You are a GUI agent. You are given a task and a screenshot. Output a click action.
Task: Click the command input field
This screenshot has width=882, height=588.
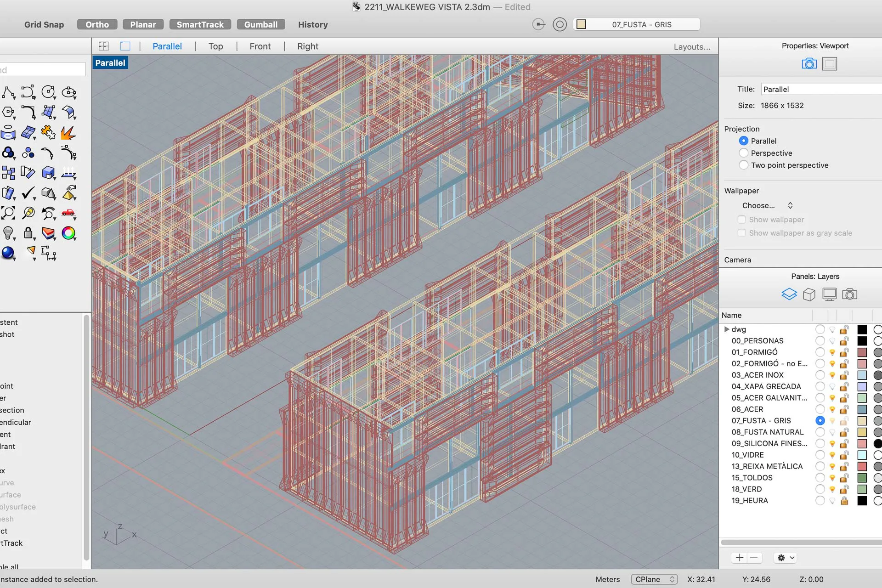pyautogui.click(x=42, y=70)
